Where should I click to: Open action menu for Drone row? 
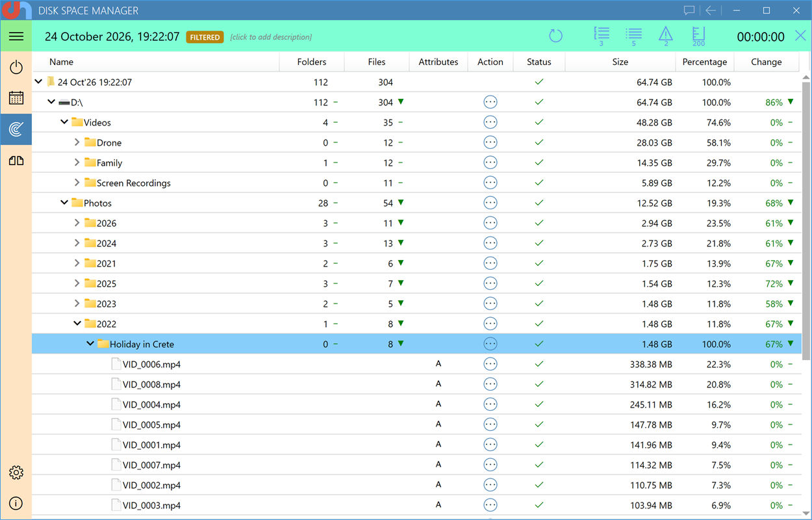coord(490,142)
